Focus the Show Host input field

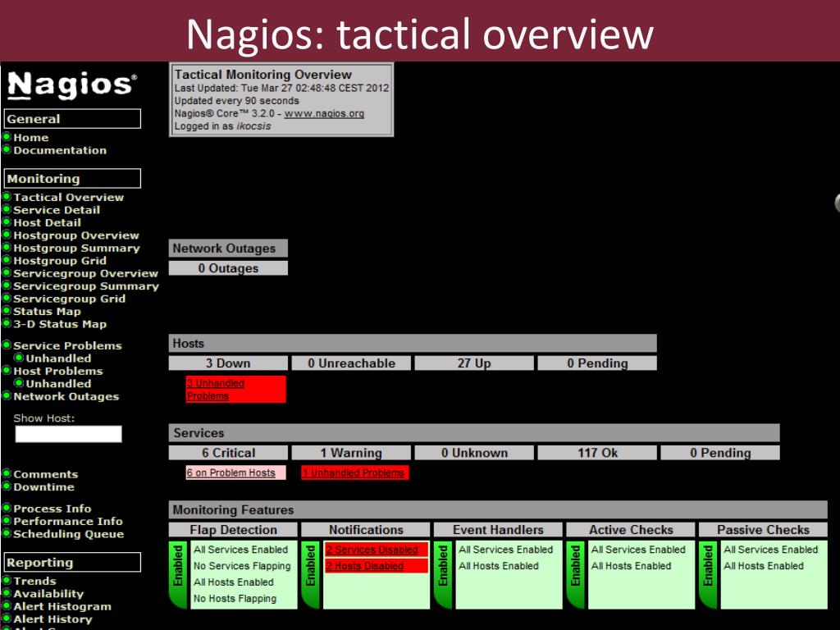tap(69, 434)
